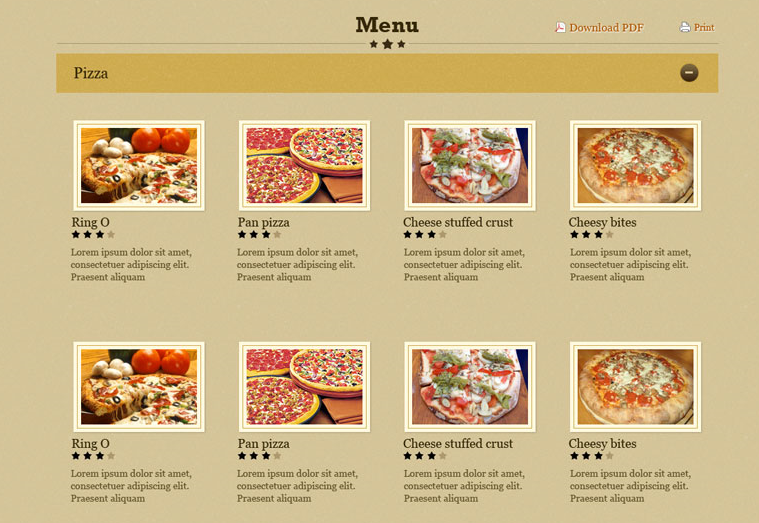The image size is (759, 523).
Task: Click the top-row Ring O title
Action: click(91, 222)
